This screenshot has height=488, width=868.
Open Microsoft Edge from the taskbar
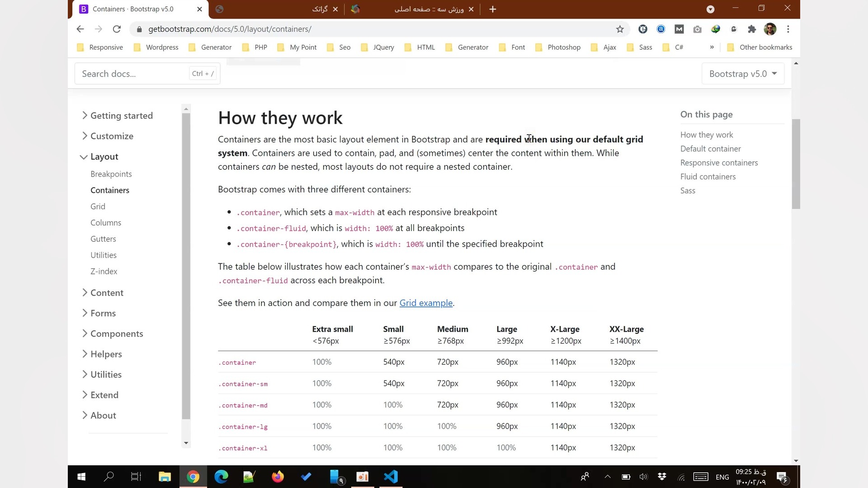click(221, 477)
